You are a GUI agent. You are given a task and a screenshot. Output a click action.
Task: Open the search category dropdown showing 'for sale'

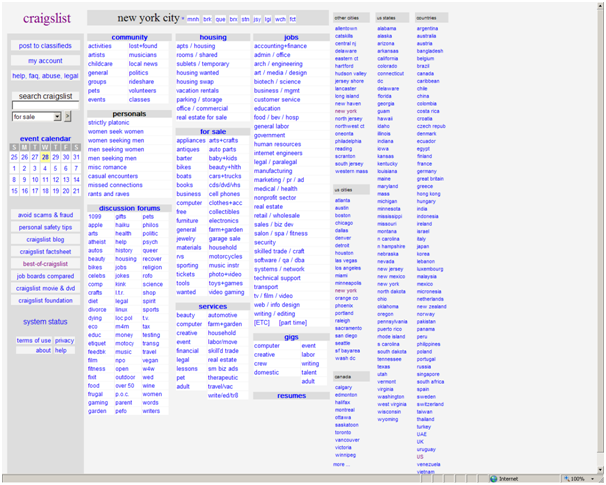(37, 116)
